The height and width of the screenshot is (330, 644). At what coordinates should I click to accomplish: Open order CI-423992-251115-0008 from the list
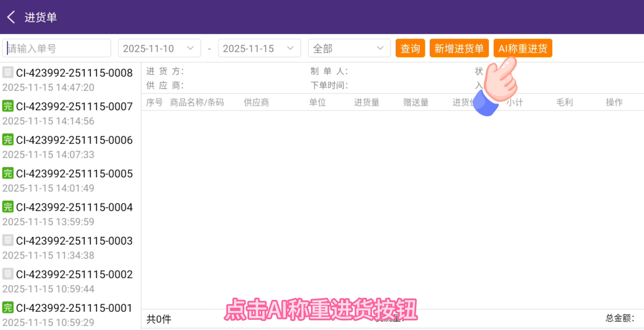74,73
